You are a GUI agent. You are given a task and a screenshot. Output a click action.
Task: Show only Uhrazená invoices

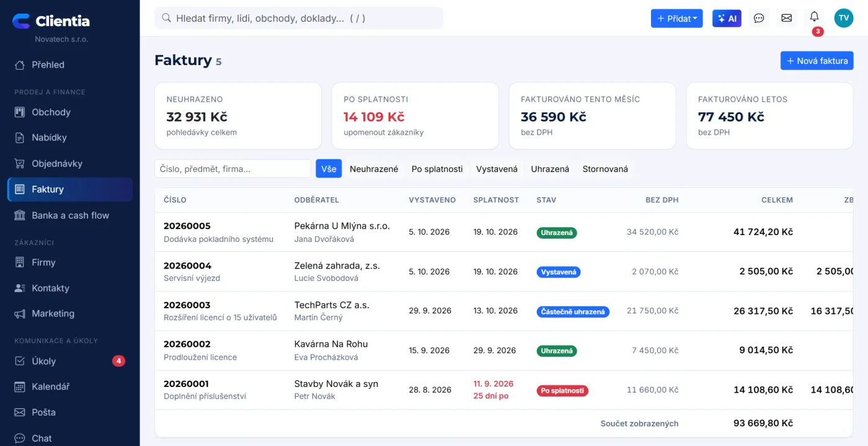coord(550,169)
